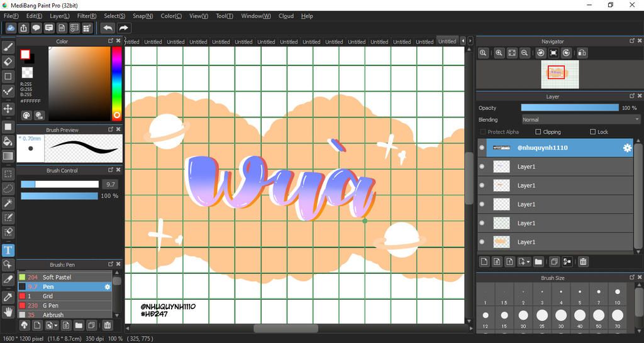Zoom in using Navigator plus magnifier
The height and width of the screenshot is (343, 644).
(499, 53)
